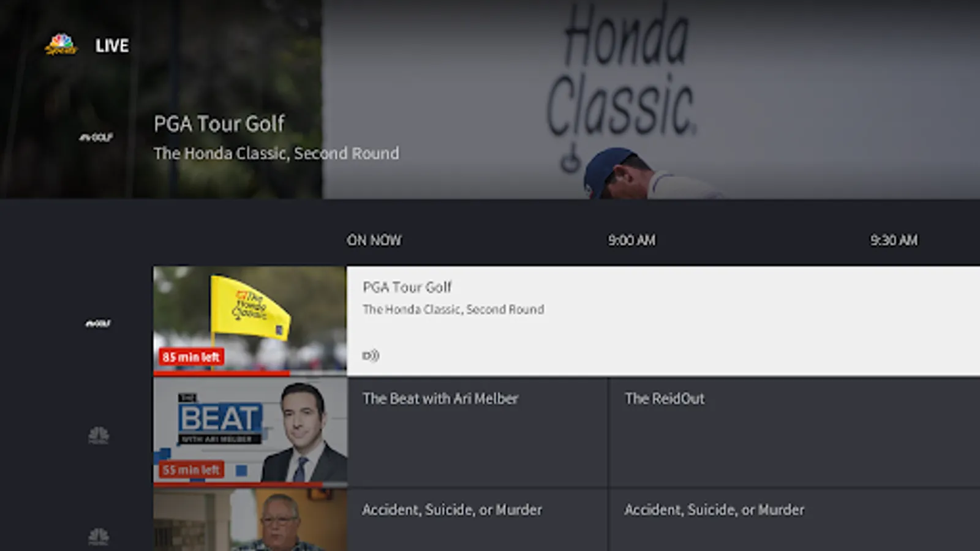The image size is (980, 551).
Task: Open the highlighted PGA Tour Golf program cell
Action: click(663, 321)
